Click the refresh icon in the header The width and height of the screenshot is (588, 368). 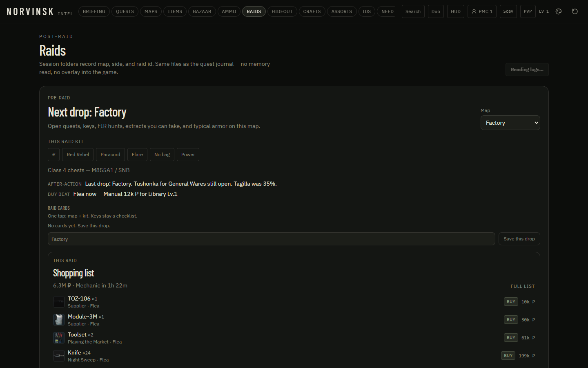tap(575, 11)
